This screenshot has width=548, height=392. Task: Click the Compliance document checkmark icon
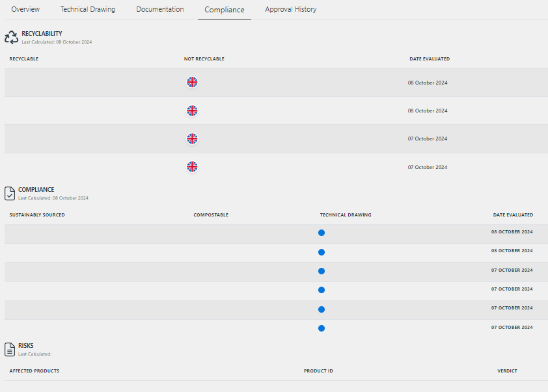tap(10, 193)
